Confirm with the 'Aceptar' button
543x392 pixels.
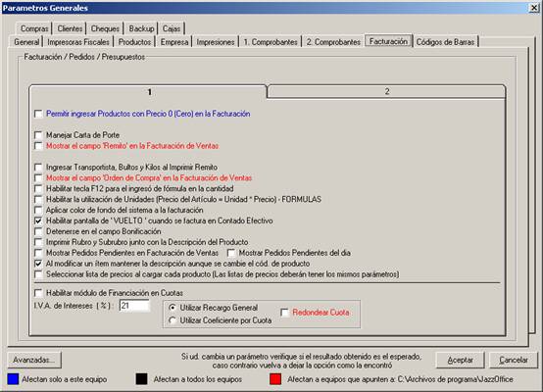coord(460,360)
